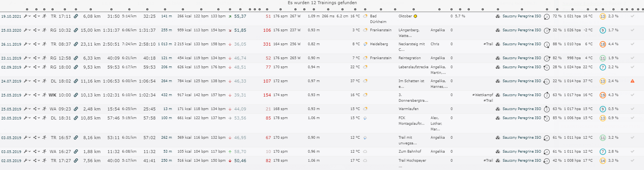The image size is (644, 170).
Task: Click equipment icon before Saucony in 02.05.2019 row
Action: (498, 161)
